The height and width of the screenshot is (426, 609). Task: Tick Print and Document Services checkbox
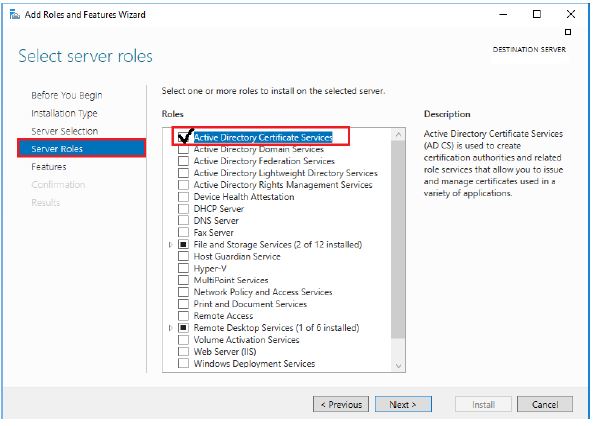tap(183, 304)
